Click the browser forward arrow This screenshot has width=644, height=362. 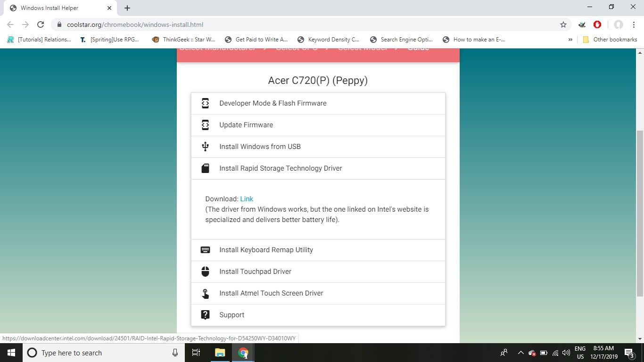coord(25,25)
